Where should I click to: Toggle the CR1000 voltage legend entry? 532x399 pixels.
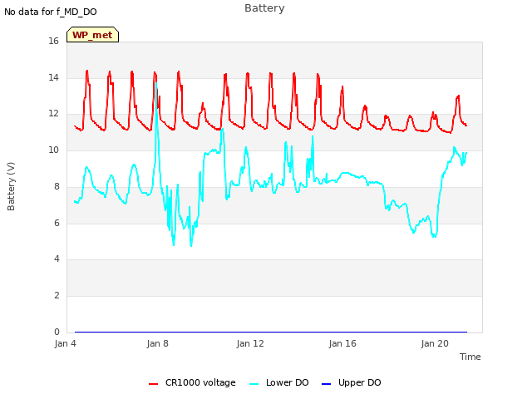click(x=192, y=382)
